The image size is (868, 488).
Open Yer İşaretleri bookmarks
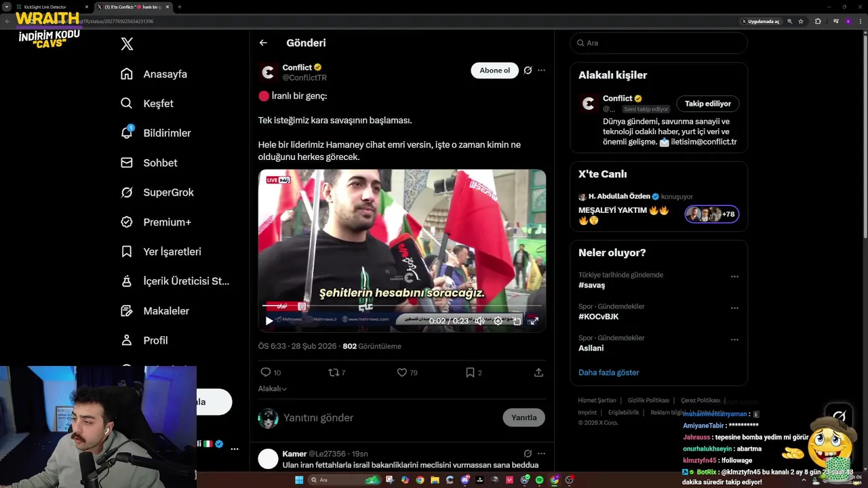coord(160,251)
